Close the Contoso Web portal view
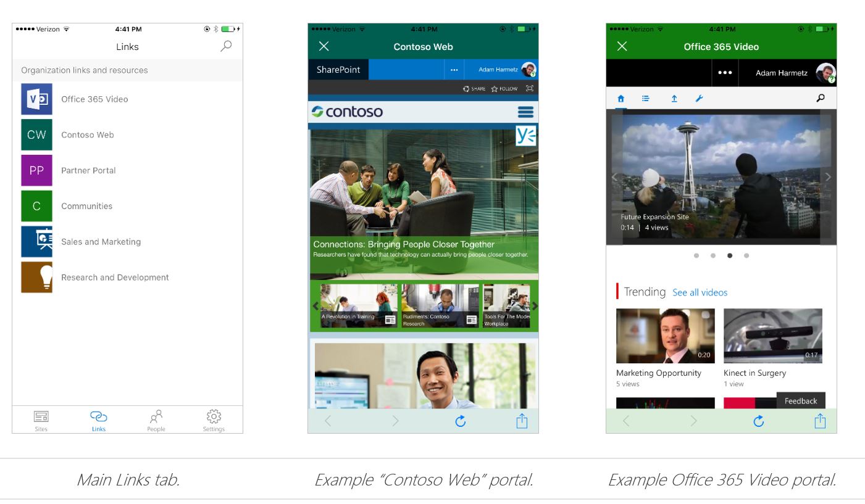The image size is (865, 504). 324,46
